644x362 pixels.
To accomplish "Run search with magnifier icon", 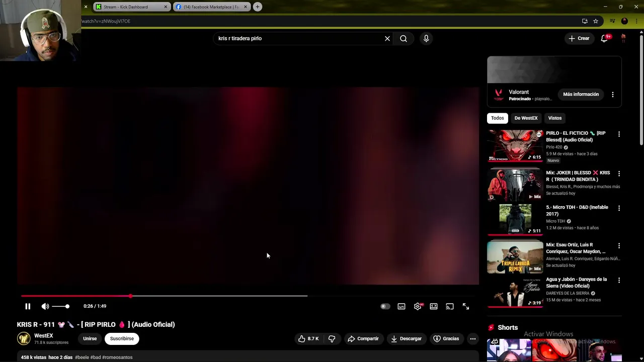I will point(404,38).
